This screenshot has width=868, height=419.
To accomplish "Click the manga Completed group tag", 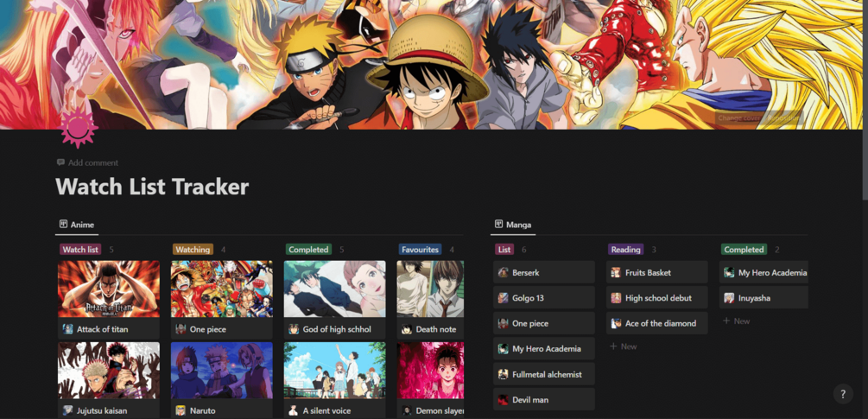I will click(744, 250).
